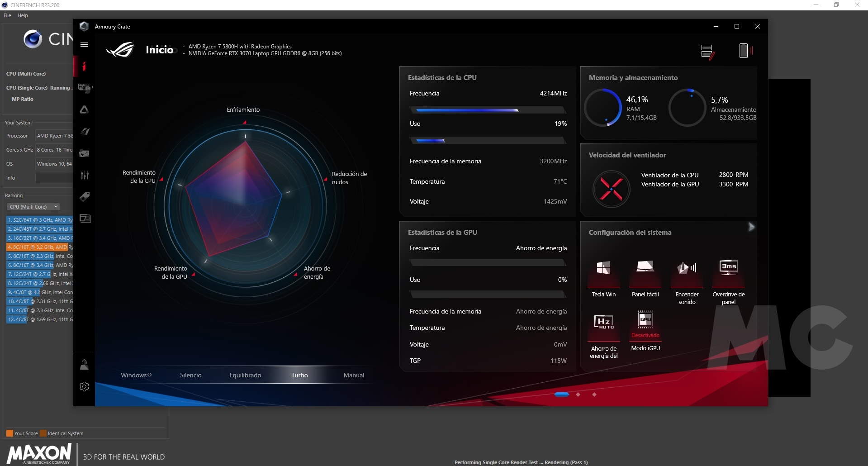Open the Aura Sync triangle icon in sidebar

click(84, 110)
